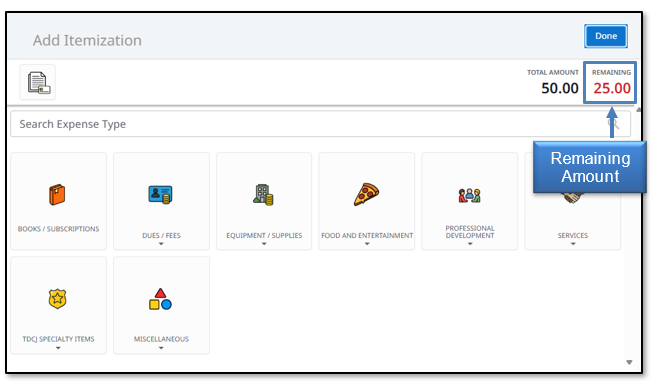Click the TDCJ SPECIALTY ITEMS label
The image size is (656, 387).
[x=58, y=339]
